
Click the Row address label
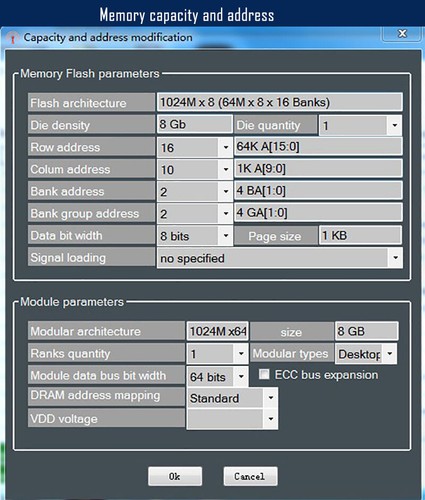pyautogui.click(x=91, y=147)
